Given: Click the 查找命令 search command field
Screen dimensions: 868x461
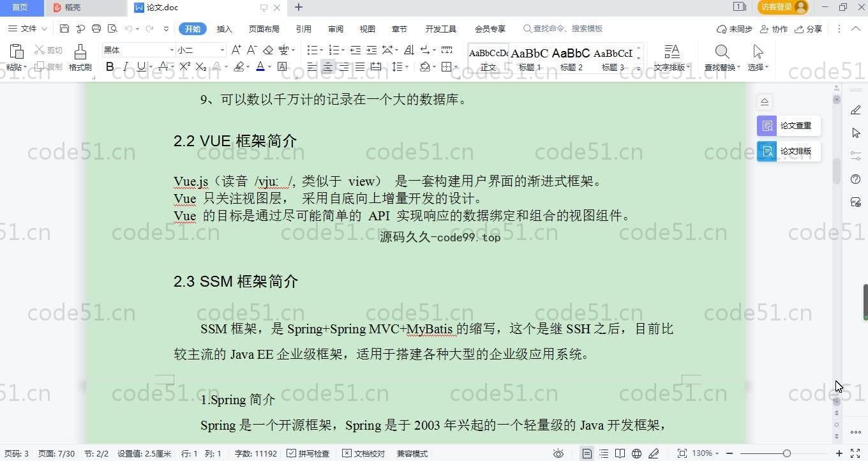Looking at the screenshot, I should pyautogui.click(x=563, y=29).
